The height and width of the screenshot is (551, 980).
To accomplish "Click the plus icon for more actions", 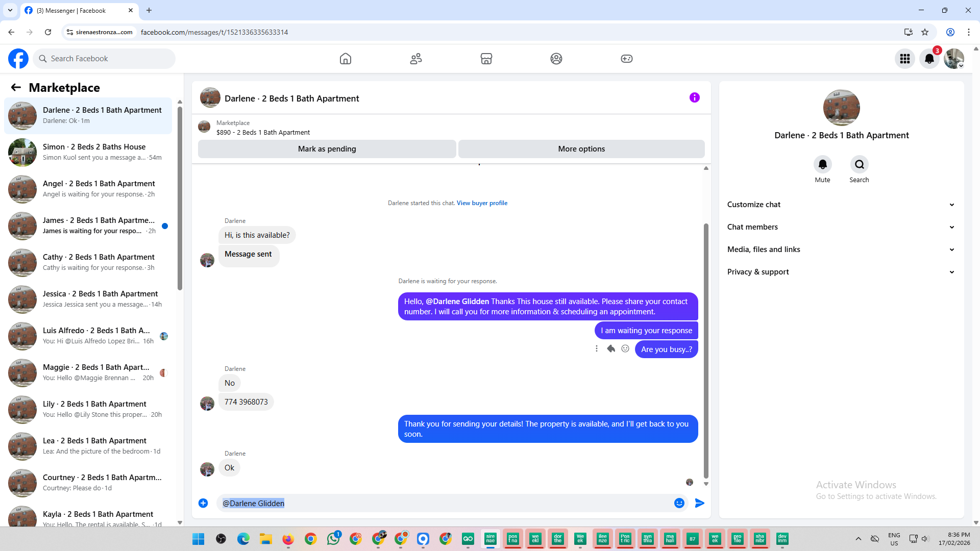I will tap(203, 503).
